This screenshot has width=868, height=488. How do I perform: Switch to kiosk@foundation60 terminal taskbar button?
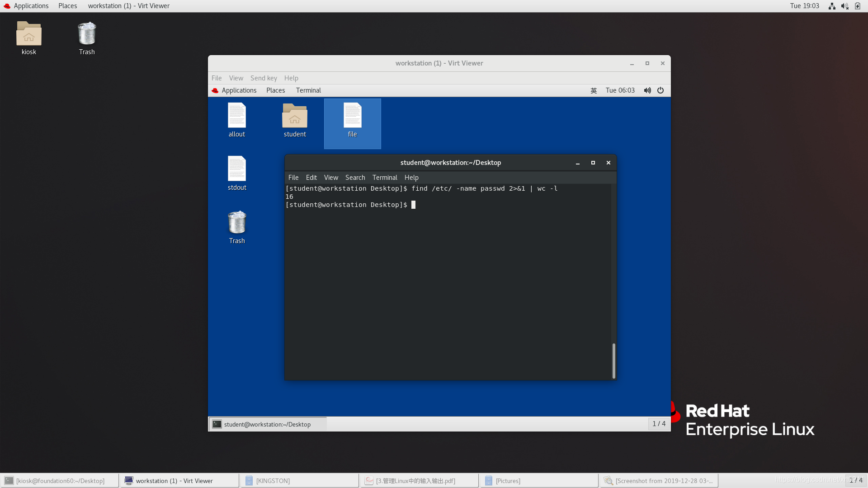(60, 481)
